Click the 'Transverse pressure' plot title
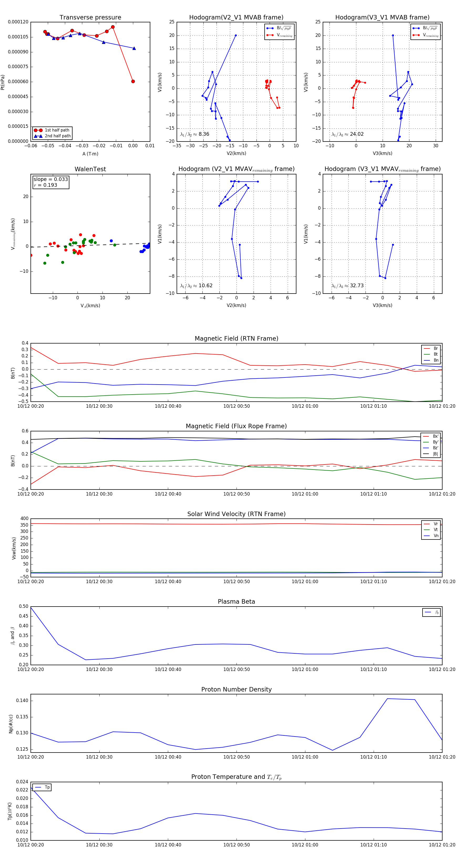The width and height of the screenshot is (473, 868). coord(90,18)
